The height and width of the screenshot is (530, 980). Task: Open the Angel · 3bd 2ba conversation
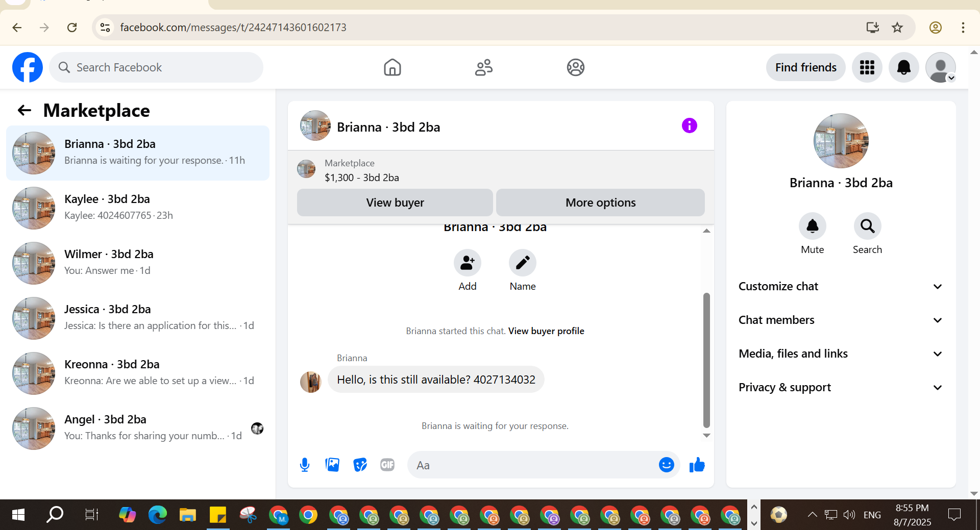(138, 428)
